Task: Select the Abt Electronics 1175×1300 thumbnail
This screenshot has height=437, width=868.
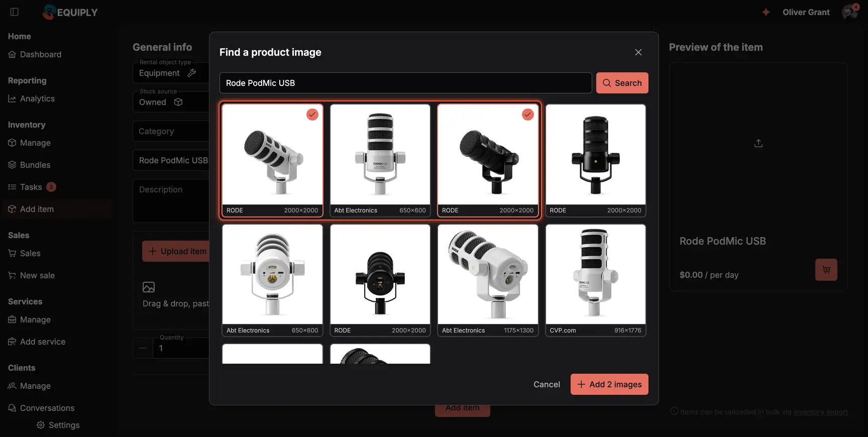Action: click(488, 280)
